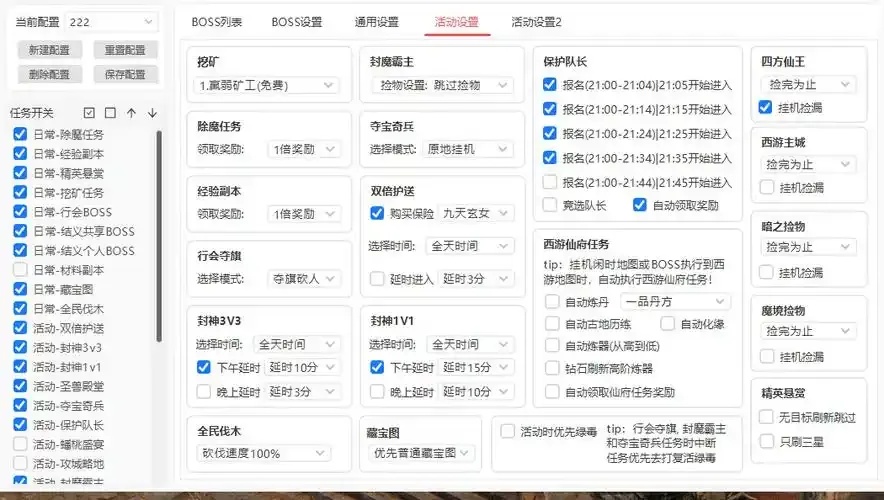This screenshot has width=884, height=500.
Task: Enable 双倍护送 延时进入 checkbox
Action: 377,278
